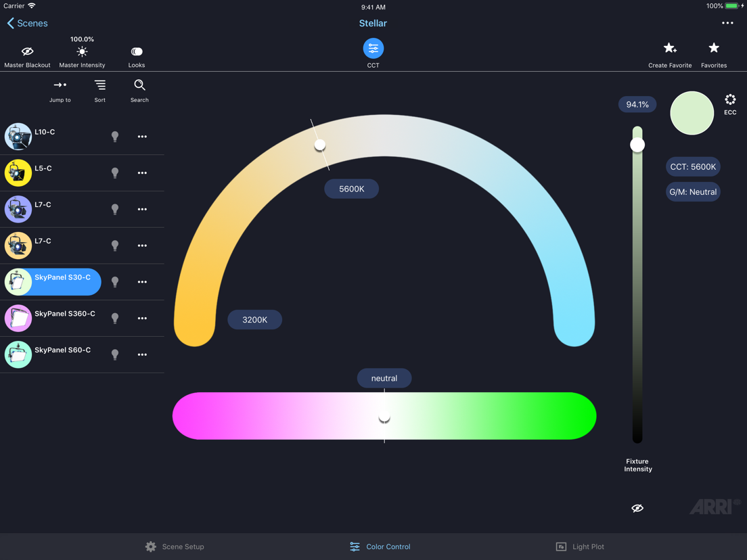The image size is (747, 560).
Task: Click the Jump to icon
Action: click(60, 85)
